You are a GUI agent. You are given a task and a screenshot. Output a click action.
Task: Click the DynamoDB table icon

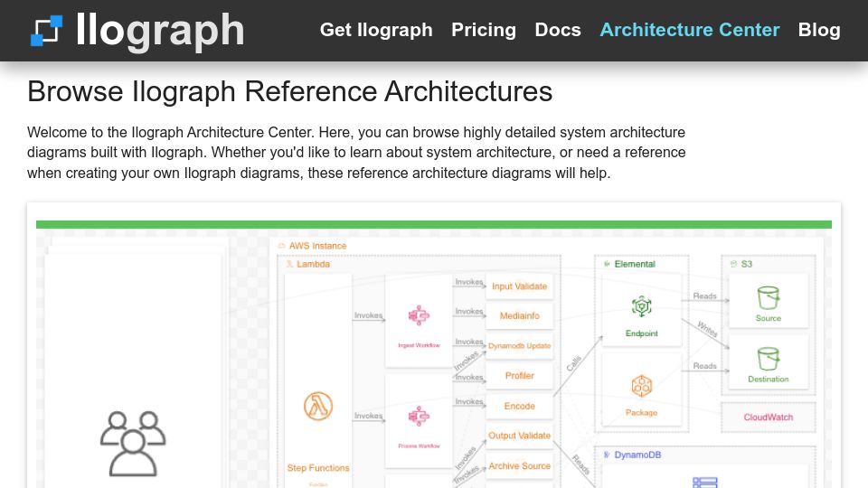click(705, 483)
